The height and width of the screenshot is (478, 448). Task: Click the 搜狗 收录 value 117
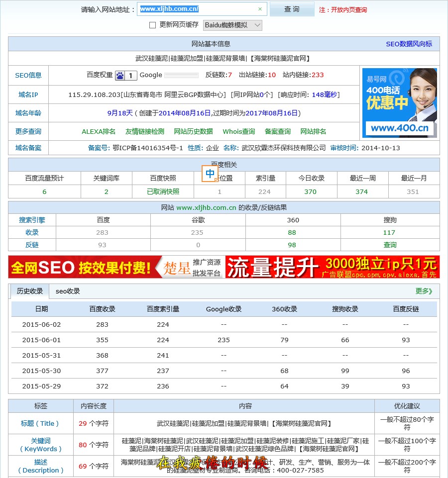pos(389,233)
